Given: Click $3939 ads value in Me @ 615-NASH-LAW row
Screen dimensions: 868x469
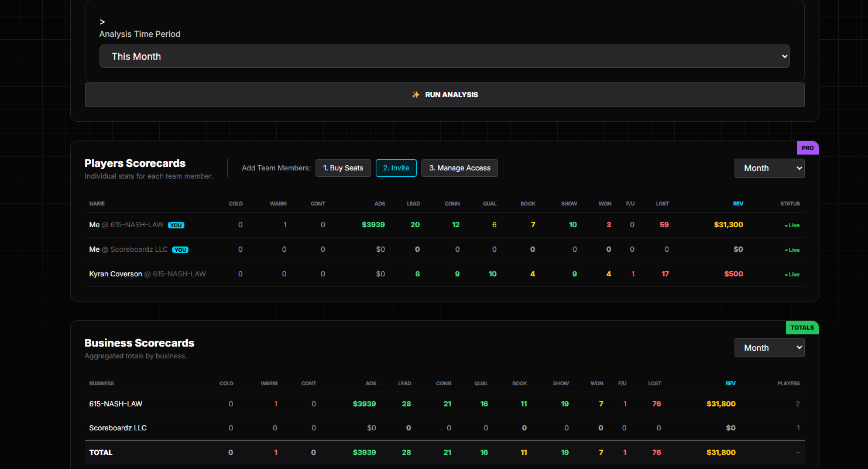Looking at the screenshot, I should point(373,225).
